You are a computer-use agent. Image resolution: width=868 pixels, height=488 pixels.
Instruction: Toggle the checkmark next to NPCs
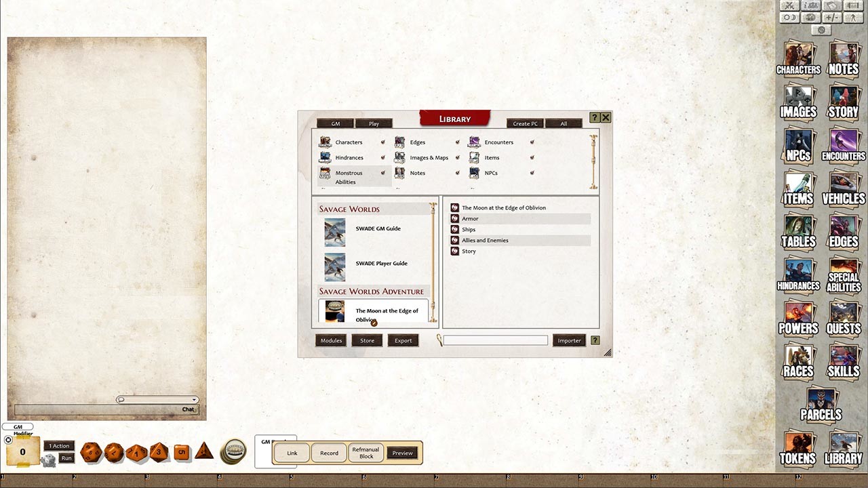tap(532, 173)
